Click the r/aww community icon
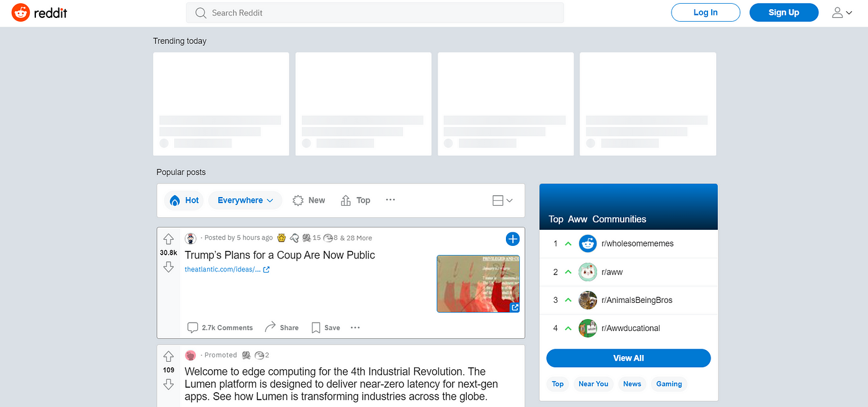This screenshot has height=407, width=868. coord(588,272)
